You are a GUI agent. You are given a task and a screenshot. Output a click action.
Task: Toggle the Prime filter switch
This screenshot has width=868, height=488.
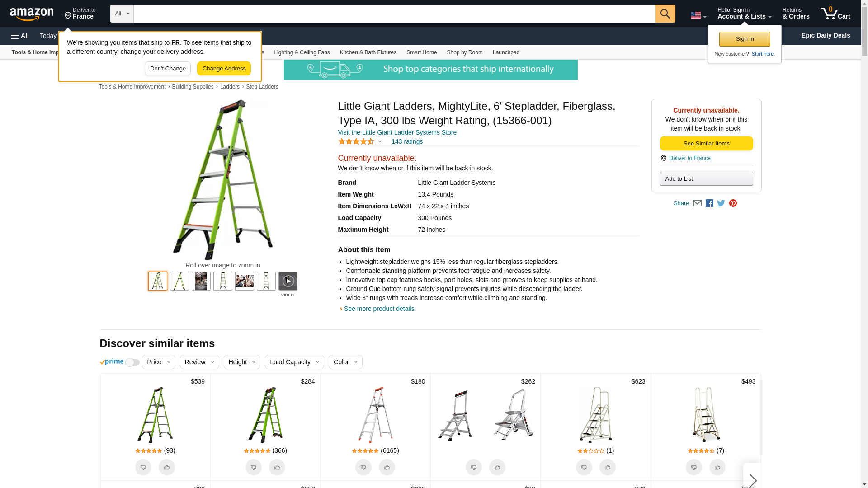tap(132, 362)
